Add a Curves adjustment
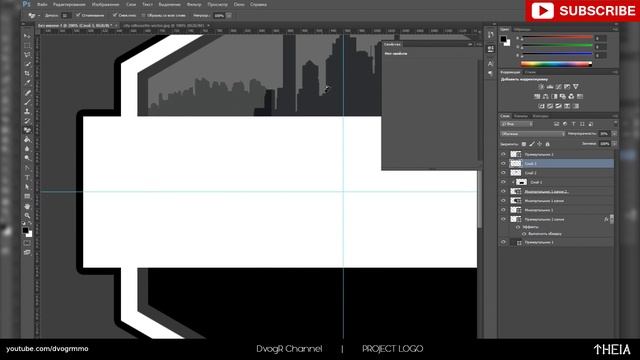The image size is (640, 360). tap(558, 87)
